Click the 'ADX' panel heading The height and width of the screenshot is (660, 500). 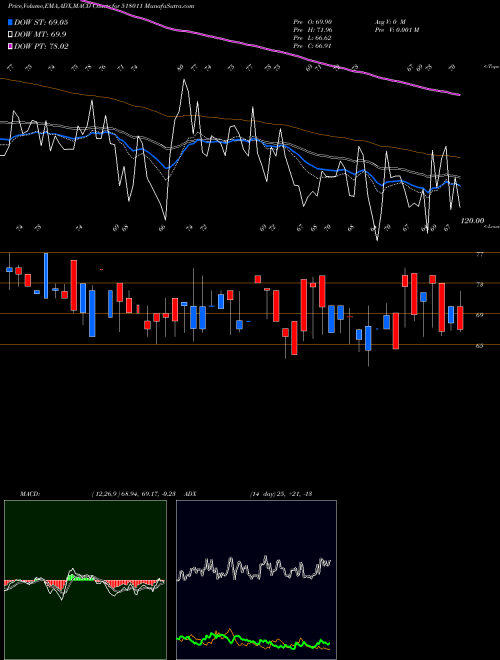[x=190, y=494]
